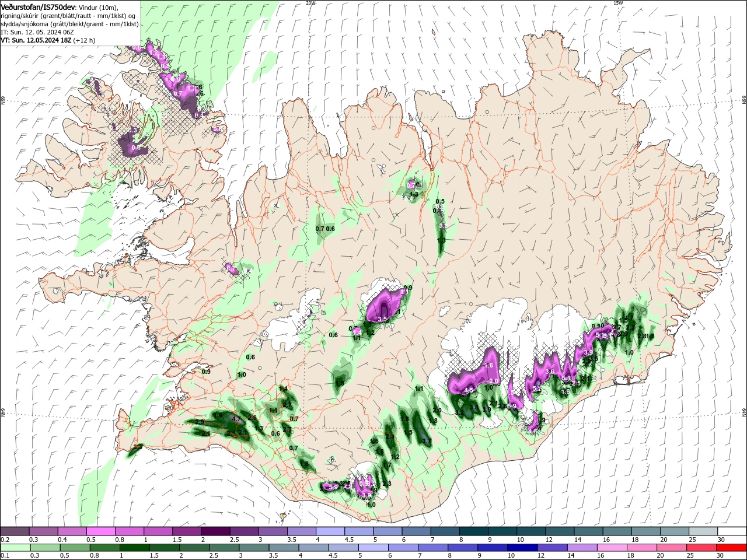The height and width of the screenshot is (560, 747).
Task: Click the 15W longitude label
Action: click(x=618, y=3)
